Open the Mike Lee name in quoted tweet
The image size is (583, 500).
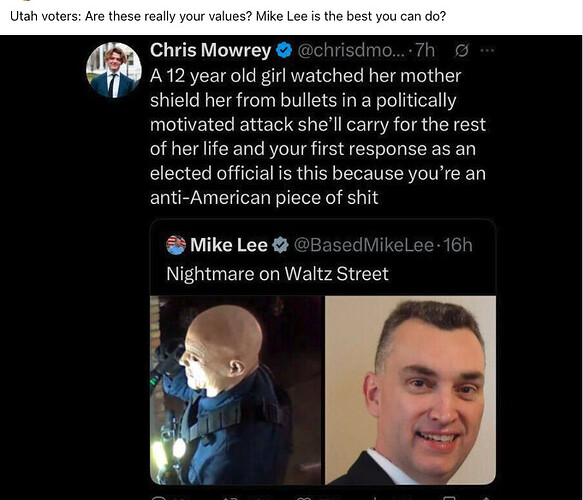[x=229, y=245]
